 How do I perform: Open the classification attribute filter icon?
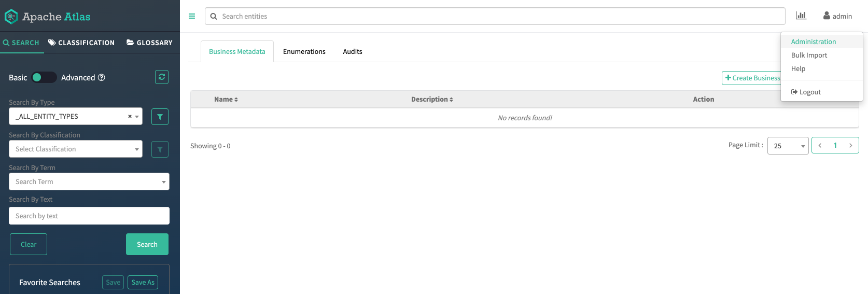pos(160,149)
